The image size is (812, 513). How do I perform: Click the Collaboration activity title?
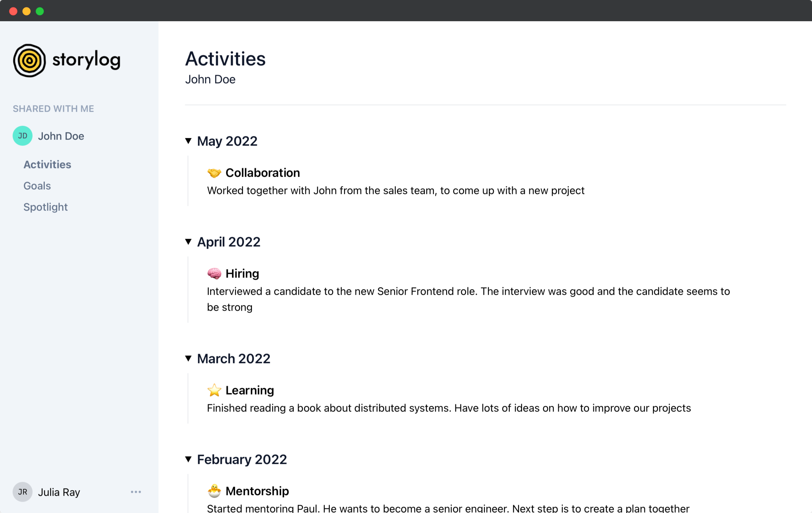263,173
